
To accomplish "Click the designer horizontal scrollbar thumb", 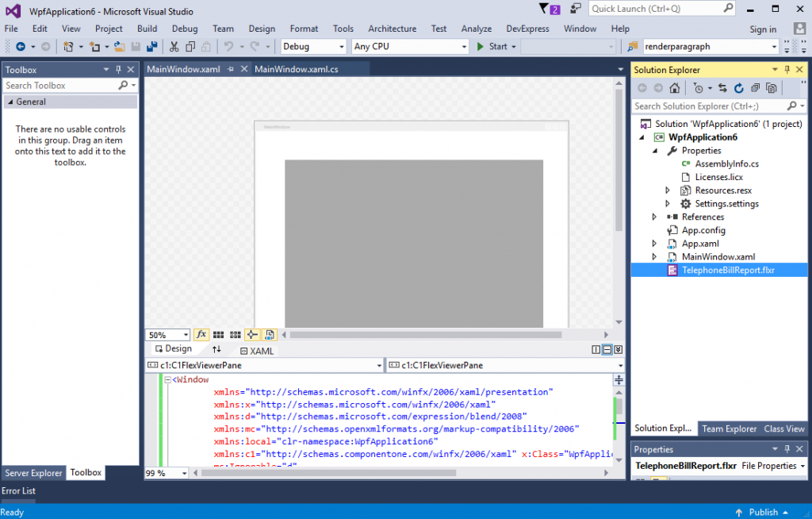I will tap(426, 335).
